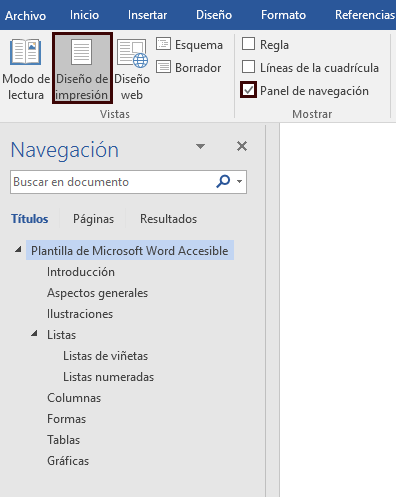Select the Páginas navigation tab
Screen dimensions: 396x497
tap(93, 219)
